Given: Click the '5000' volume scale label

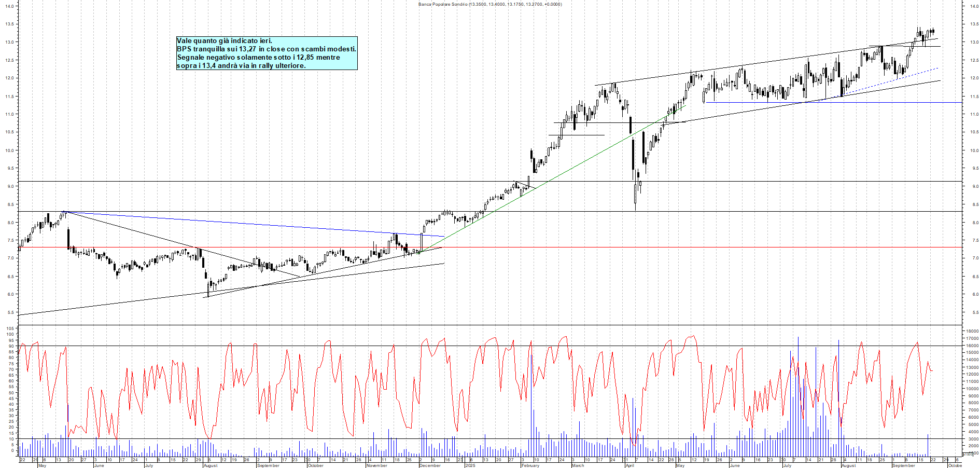Looking at the screenshot, I should pyautogui.click(x=973, y=424).
